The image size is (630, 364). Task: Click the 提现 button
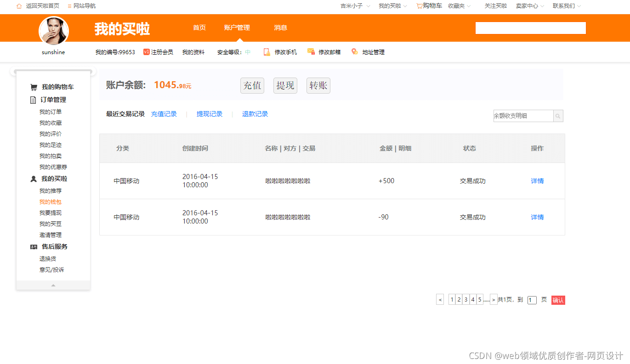point(285,85)
